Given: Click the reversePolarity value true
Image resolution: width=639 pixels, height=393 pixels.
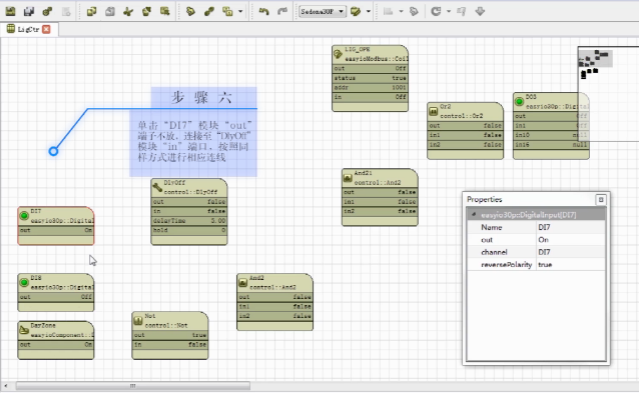Looking at the screenshot, I should 571,265.
